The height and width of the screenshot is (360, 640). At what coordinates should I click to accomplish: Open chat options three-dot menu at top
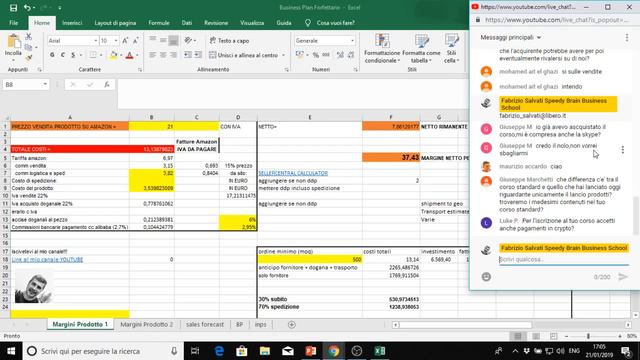tap(627, 38)
